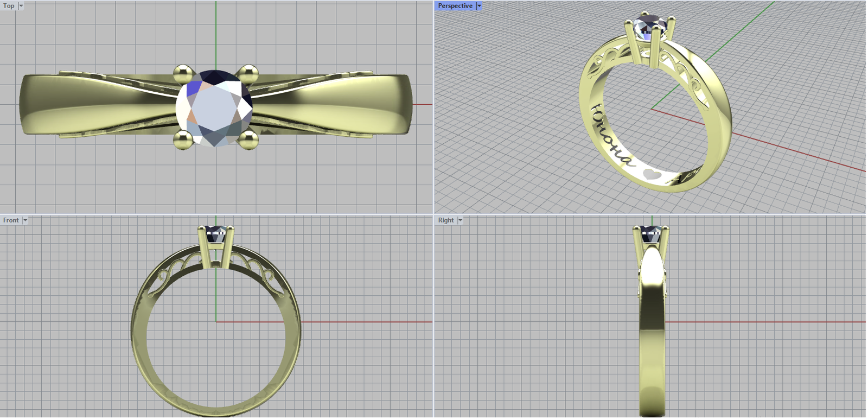868x419 pixels.
Task: Open the Top viewport dropdown menu arrow
Action: click(21, 6)
